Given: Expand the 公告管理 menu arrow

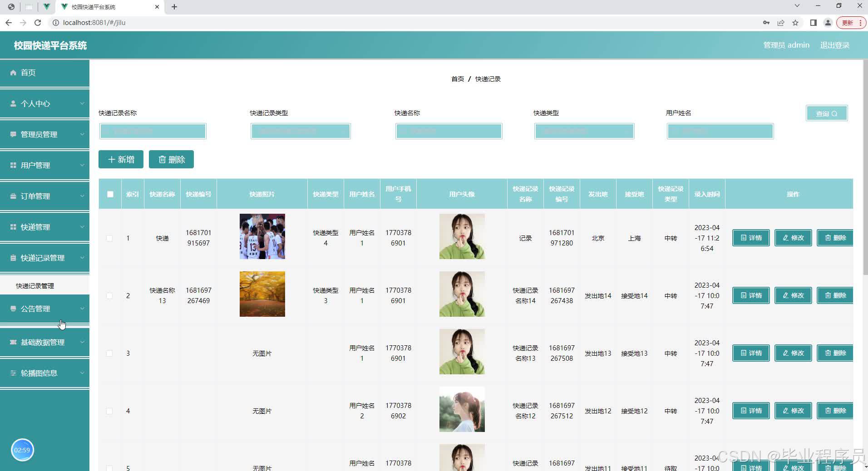Looking at the screenshot, I should pyautogui.click(x=82, y=309).
